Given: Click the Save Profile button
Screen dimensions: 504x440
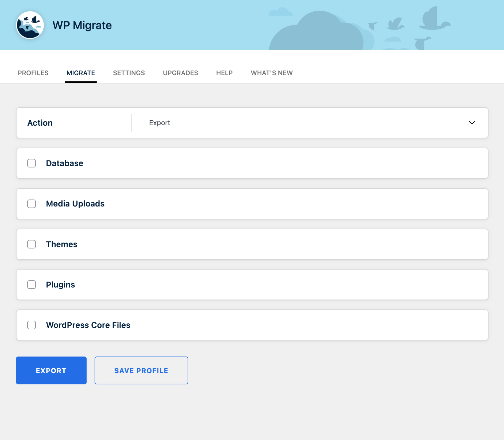Looking at the screenshot, I should (x=141, y=371).
